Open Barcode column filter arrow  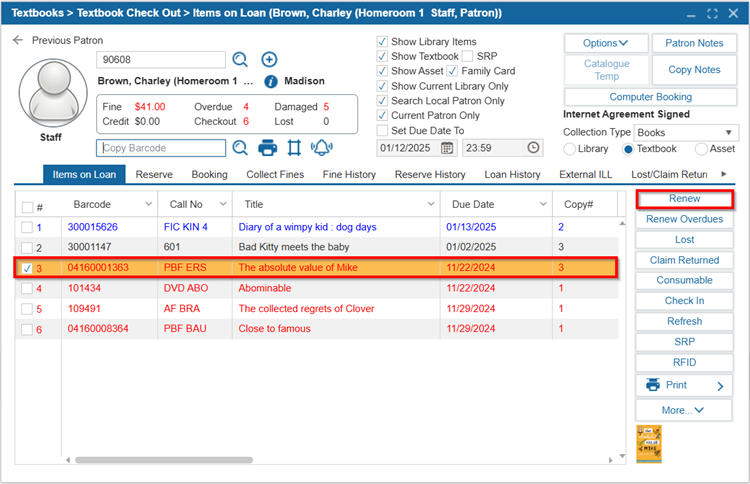(x=148, y=204)
